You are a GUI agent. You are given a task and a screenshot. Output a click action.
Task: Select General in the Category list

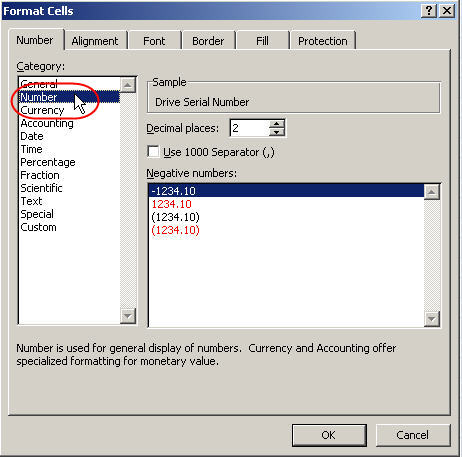pos(69,84)
